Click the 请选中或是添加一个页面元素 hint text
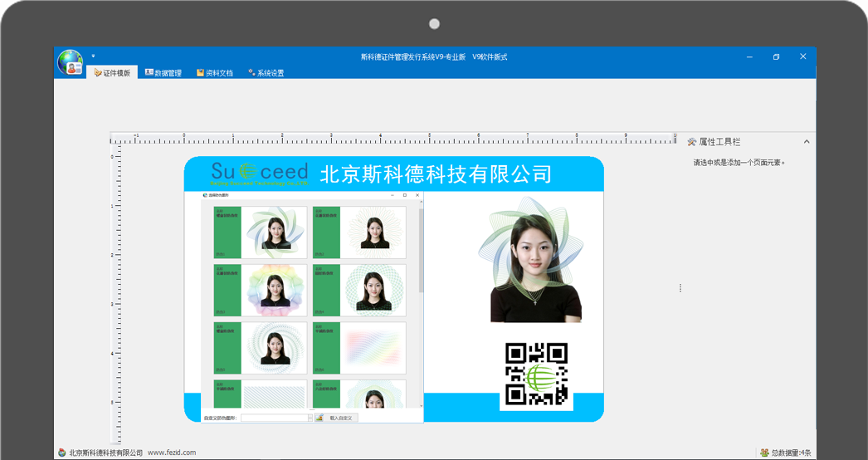This screenshot has height=460, width=868. [739, 163]
